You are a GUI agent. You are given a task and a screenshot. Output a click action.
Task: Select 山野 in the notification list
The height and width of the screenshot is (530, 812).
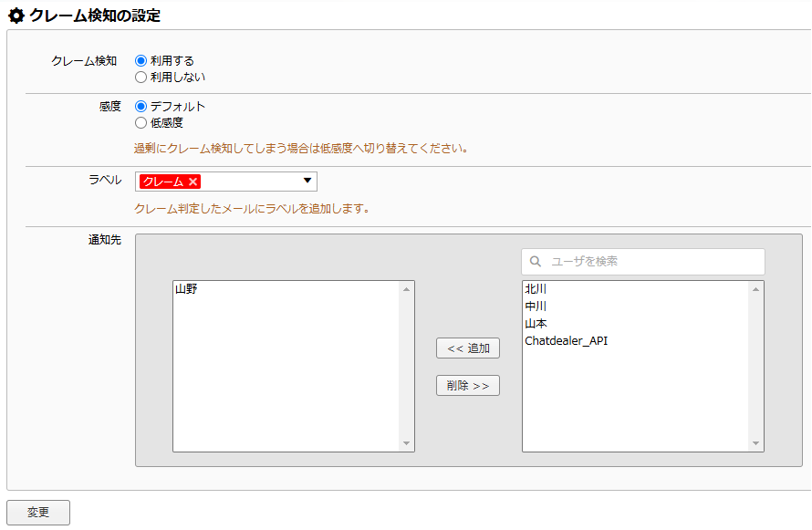point(186,289)
